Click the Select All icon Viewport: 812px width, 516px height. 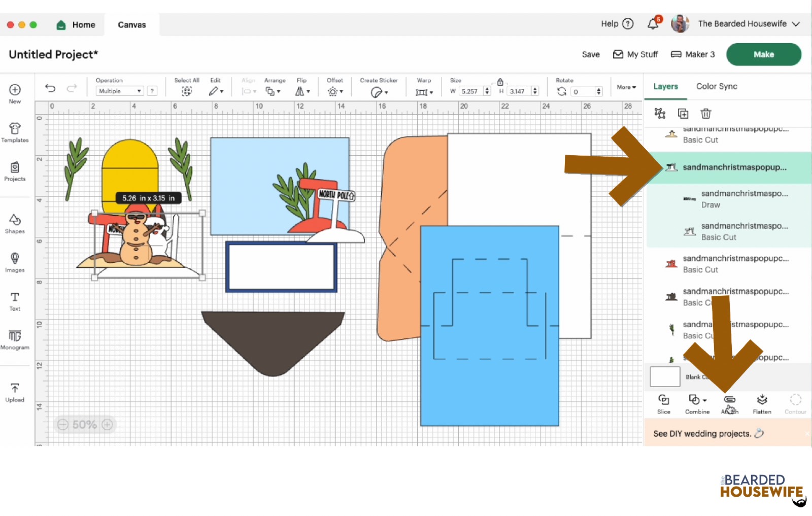[x=187, y=91]
